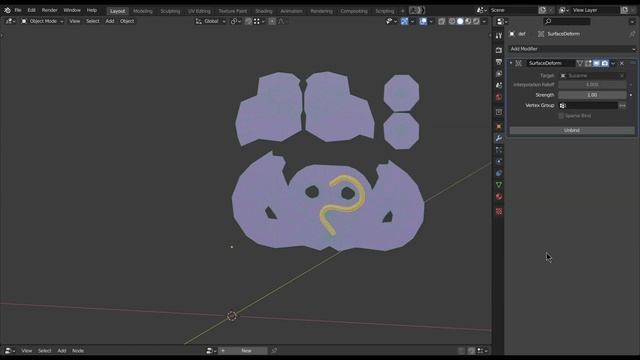Screen dimensions: 640x360
Task: Toggle SurfaceDeform edit mode display
Action: click(588, 63)
